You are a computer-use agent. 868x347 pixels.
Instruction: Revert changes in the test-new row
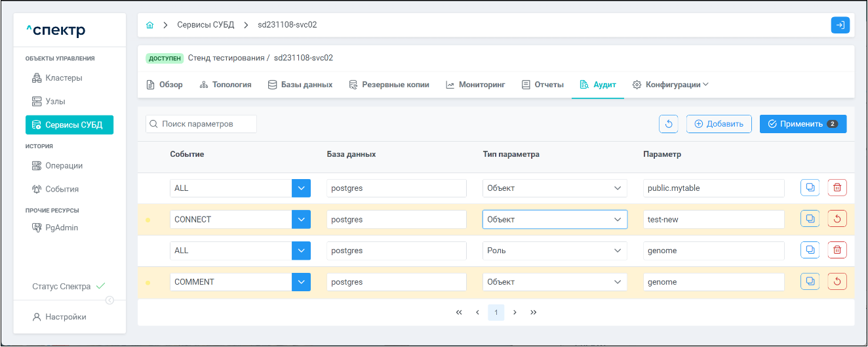coord(837,219)
